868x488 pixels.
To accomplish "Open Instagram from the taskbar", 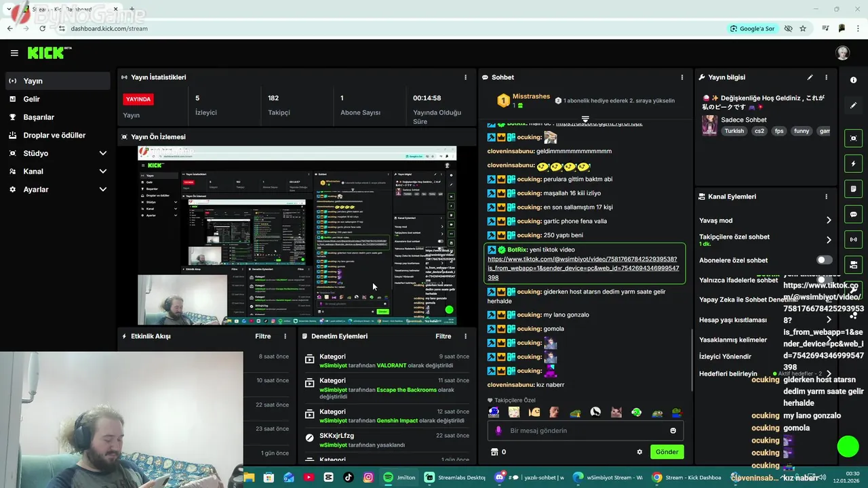I will click(368, 477).
